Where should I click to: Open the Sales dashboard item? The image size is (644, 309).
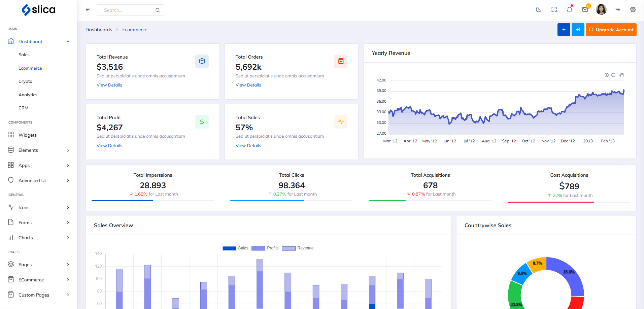pos(24,55)
